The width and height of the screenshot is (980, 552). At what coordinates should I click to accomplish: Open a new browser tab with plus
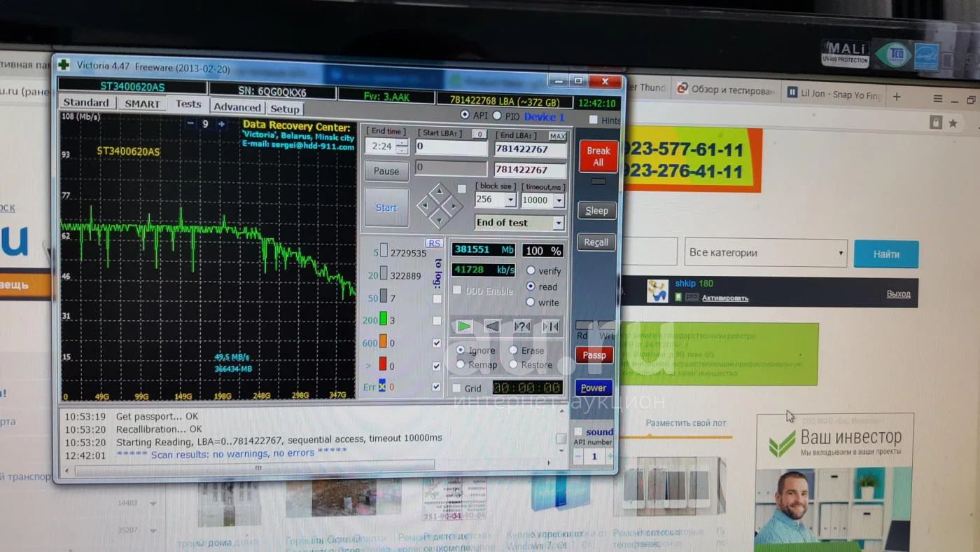[x=897, y=96]
